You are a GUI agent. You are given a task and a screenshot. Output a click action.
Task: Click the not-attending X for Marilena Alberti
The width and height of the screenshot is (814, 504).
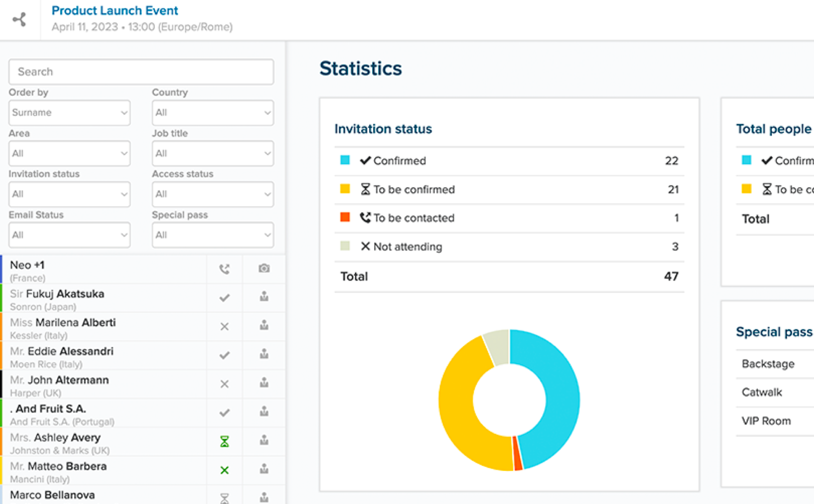(224, 327)
